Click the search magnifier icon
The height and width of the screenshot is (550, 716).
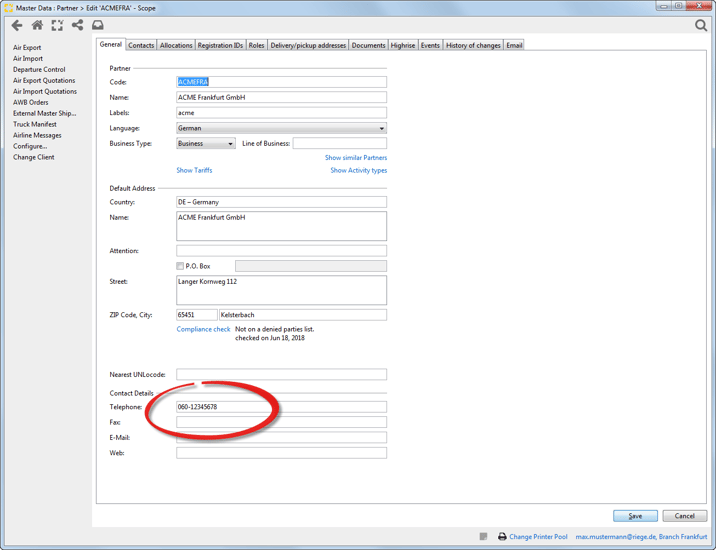700,25
